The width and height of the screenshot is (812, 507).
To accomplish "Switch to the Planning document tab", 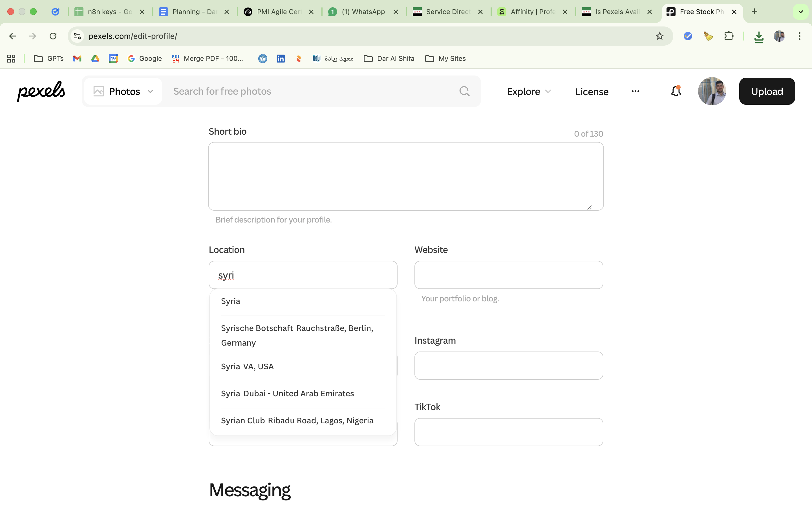I will pyautogui.click(x=194, y=12).
